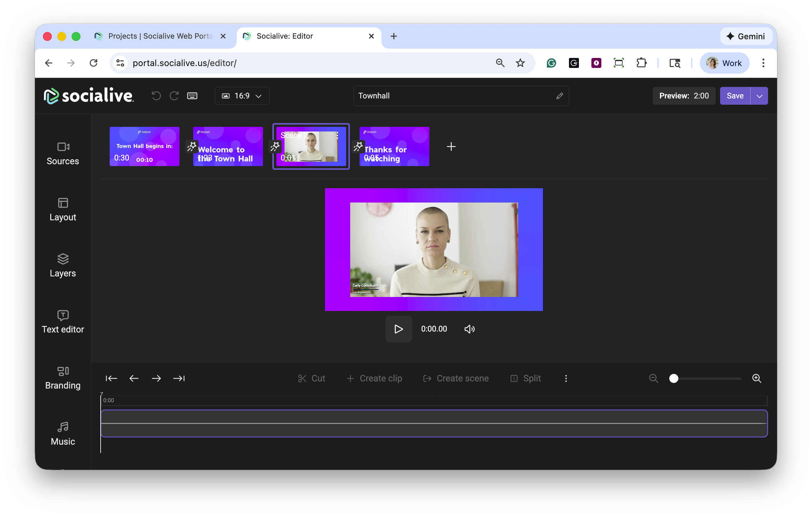The height and width of the screenshot is (516, 812).
Task: Open the keyboard shortcuts icon
Action: [192, 96]
